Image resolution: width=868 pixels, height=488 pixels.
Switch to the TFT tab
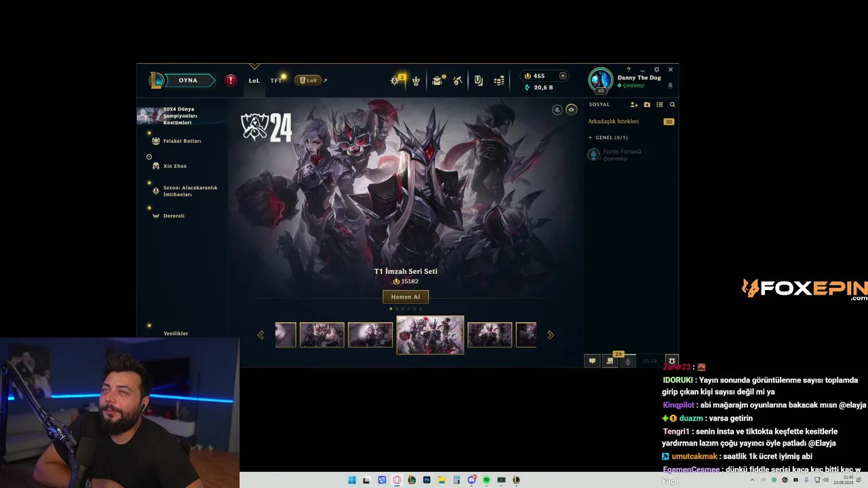click(x=276, y=81)
